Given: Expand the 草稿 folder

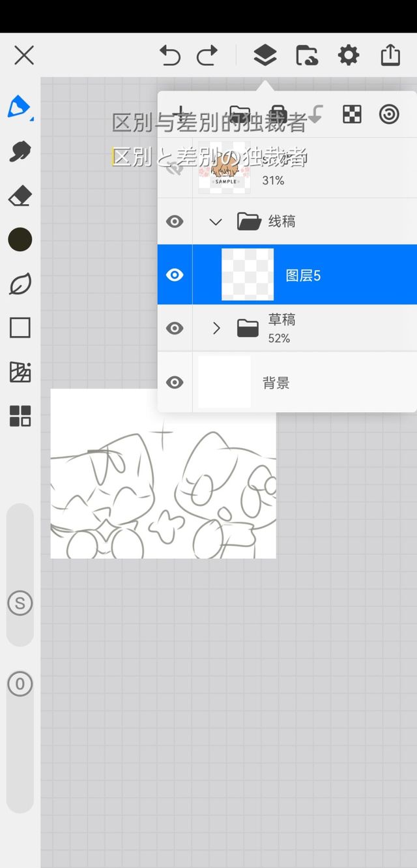Looking at the screenshot, I should (x=216, y=328).
